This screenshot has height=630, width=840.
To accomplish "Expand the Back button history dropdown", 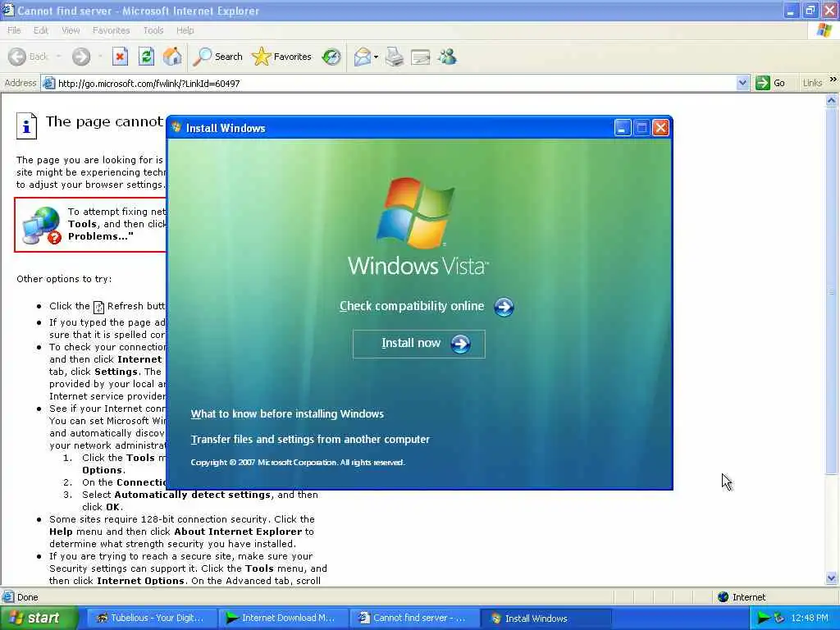I will [58, 57].
